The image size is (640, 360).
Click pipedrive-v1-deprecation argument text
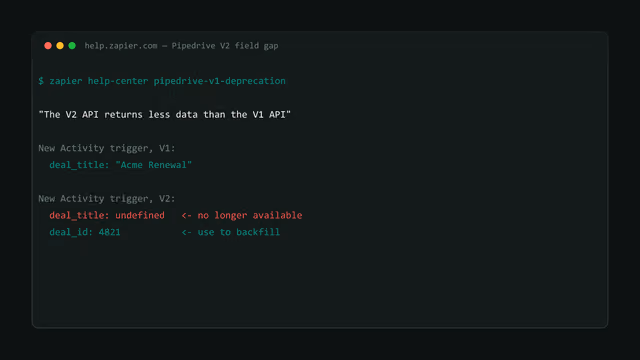(220, 81)
